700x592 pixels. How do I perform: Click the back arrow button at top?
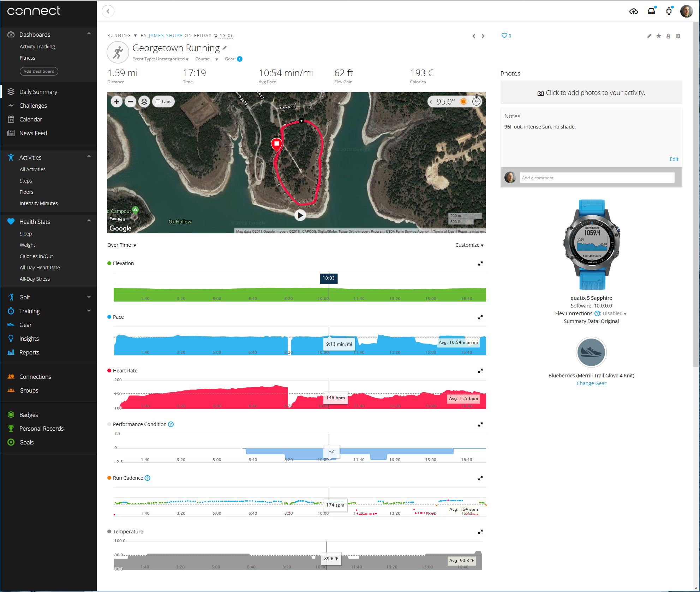coord(108,11)
